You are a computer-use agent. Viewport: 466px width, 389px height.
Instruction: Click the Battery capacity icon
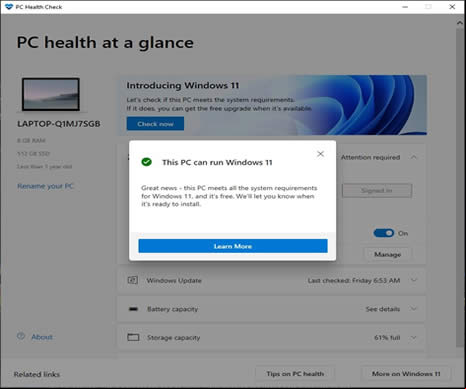pyautogui.click(x=133, y=309)
